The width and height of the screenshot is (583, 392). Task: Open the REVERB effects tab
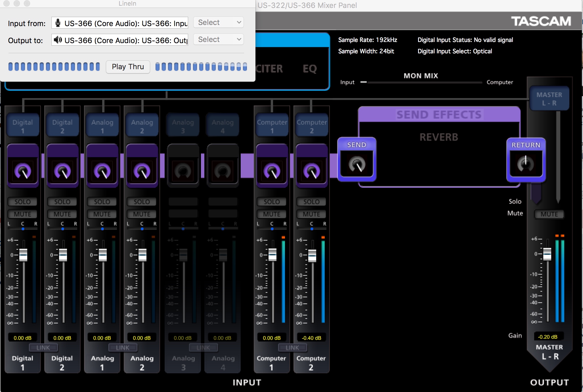pos(439,137)
